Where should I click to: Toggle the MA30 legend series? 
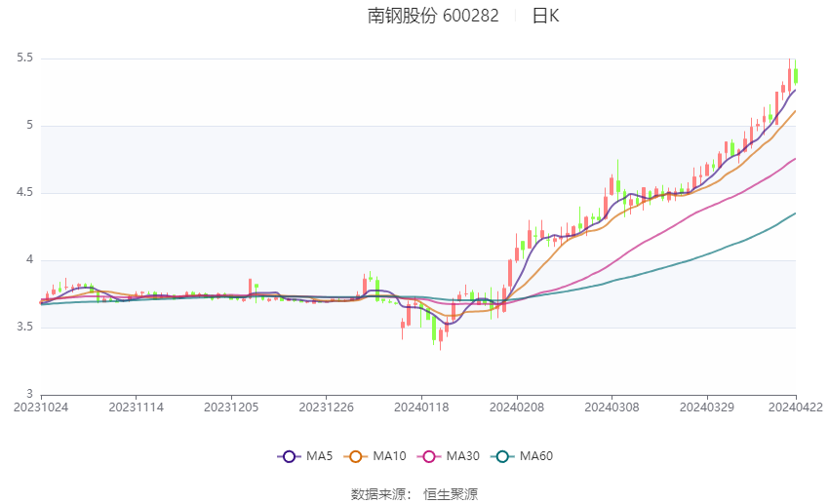click(x=449, y=456)
